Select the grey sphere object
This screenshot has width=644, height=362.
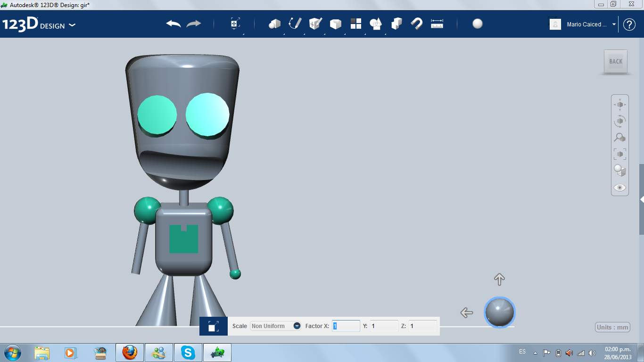(500, 312)
